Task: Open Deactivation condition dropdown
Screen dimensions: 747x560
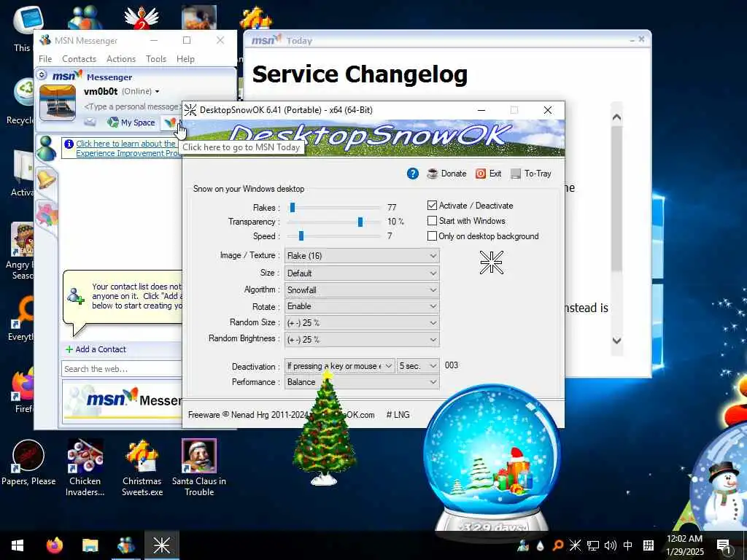Action: [340, 366]
